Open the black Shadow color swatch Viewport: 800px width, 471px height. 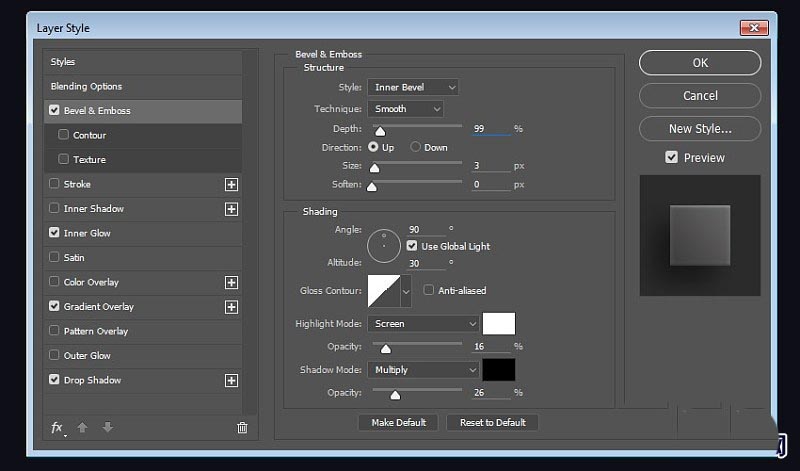[x=498, y=369]
